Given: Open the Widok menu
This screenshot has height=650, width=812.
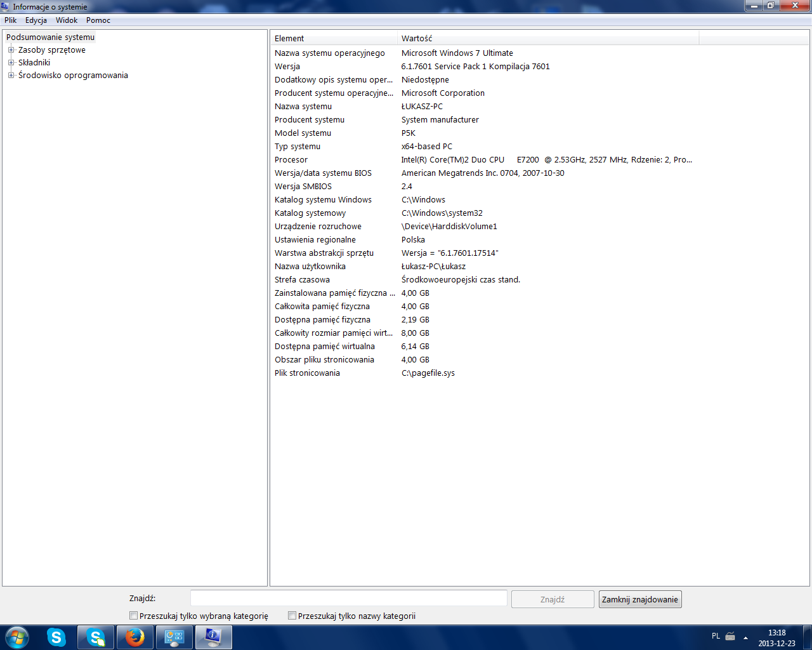Looking at the screenshot, I should 67,20.
